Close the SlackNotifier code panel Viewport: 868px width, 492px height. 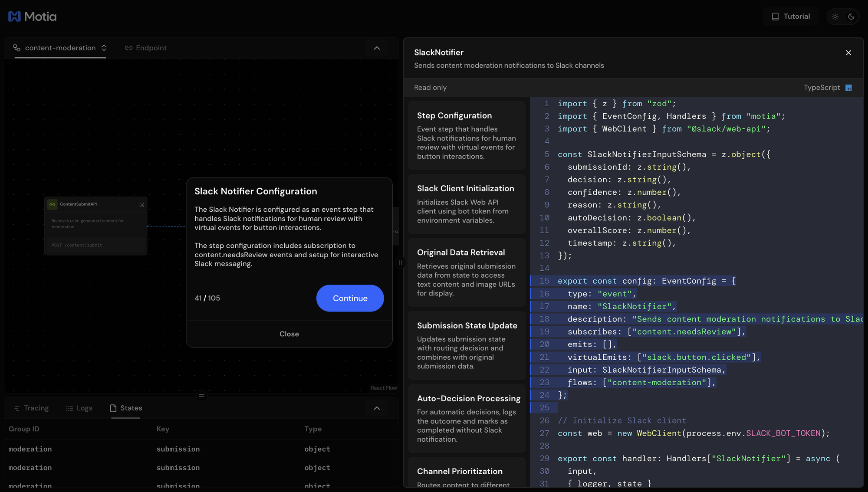848,53
